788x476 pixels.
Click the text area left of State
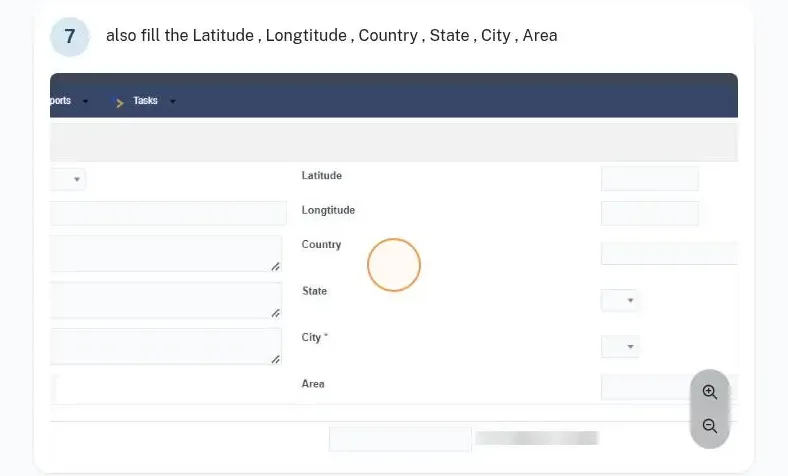[x=166, y=300]
